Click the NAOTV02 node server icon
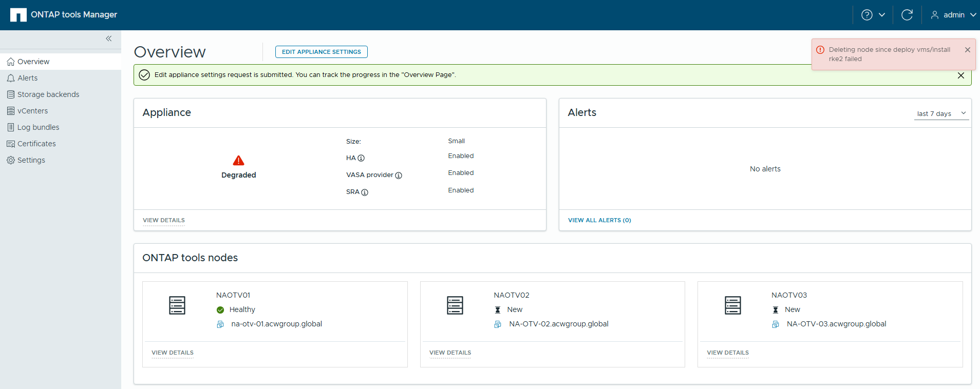Image resolution: width=980 pixels, height=389 pixels. point(455,305)
